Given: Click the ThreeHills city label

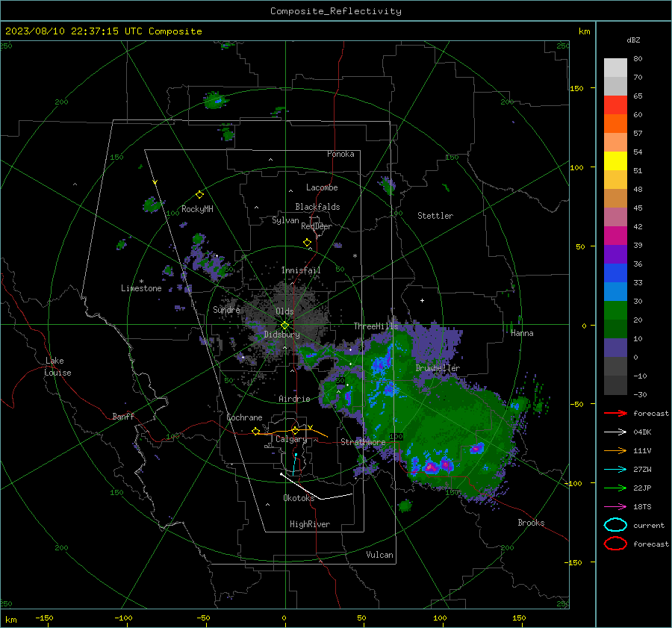Looking at the screenshot, I should pyautogui.click(x=376, y=326).
